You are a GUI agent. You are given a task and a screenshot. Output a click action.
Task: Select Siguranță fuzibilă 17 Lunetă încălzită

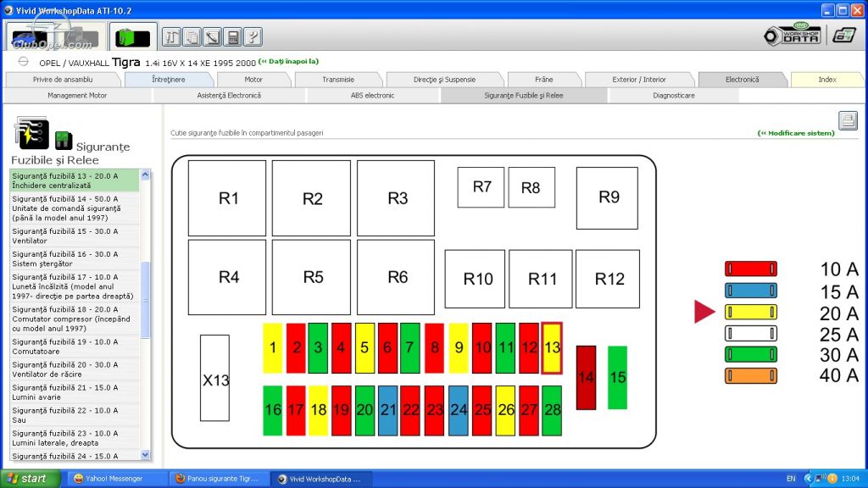point(75,286)
